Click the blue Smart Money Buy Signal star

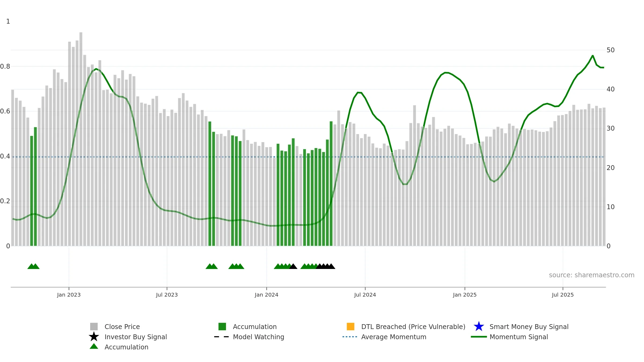click(x=479, y=327)
